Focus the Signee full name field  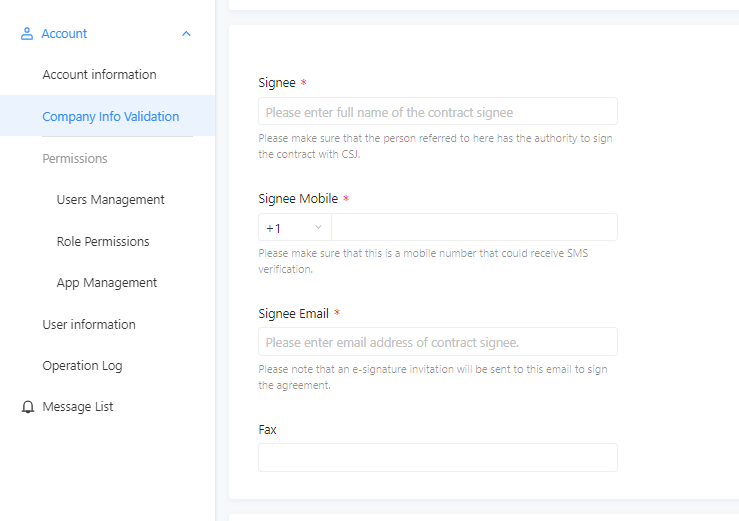click(x=438, y=112)
